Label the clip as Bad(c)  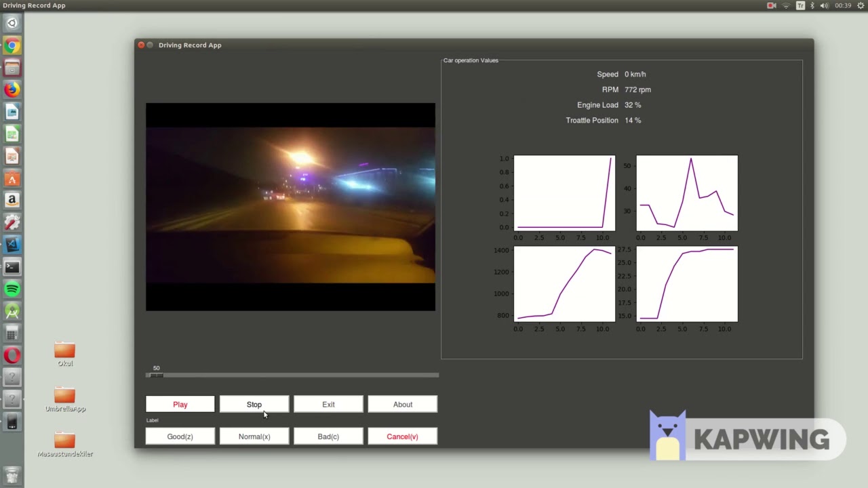[x=328, y=436]
